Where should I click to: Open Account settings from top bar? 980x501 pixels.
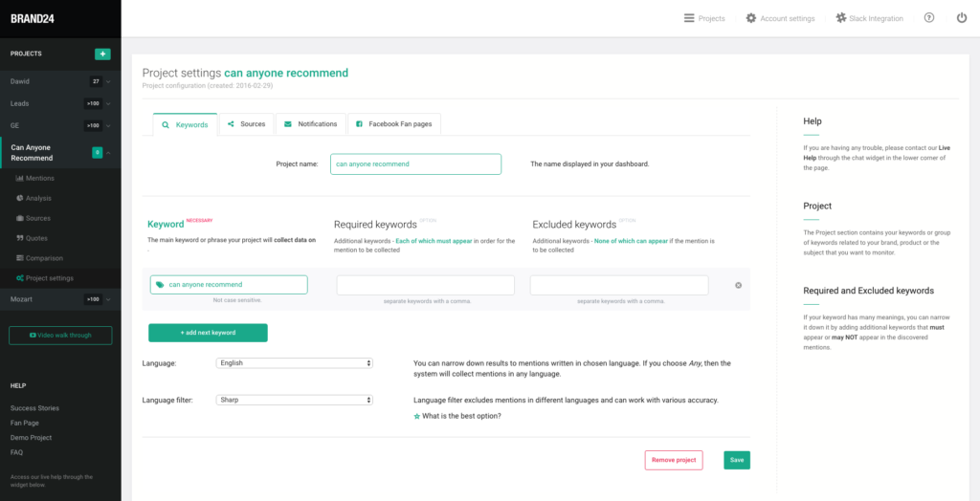click(780, 18)
